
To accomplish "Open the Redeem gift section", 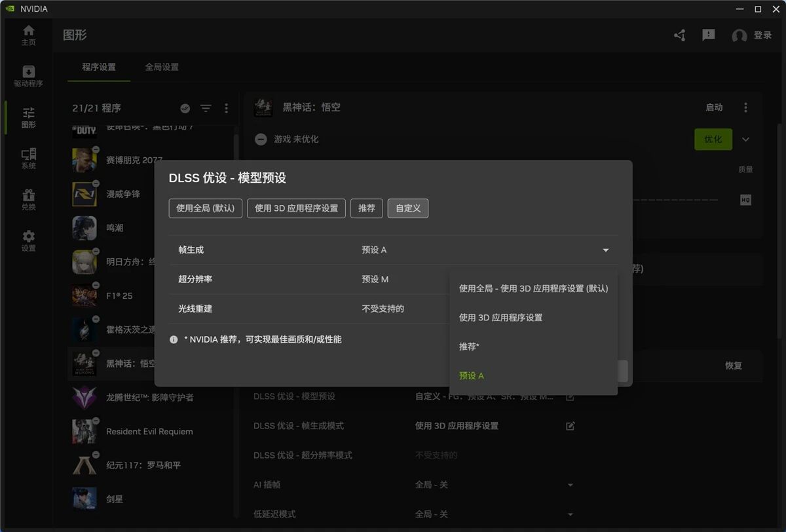I will click(28, 200).
